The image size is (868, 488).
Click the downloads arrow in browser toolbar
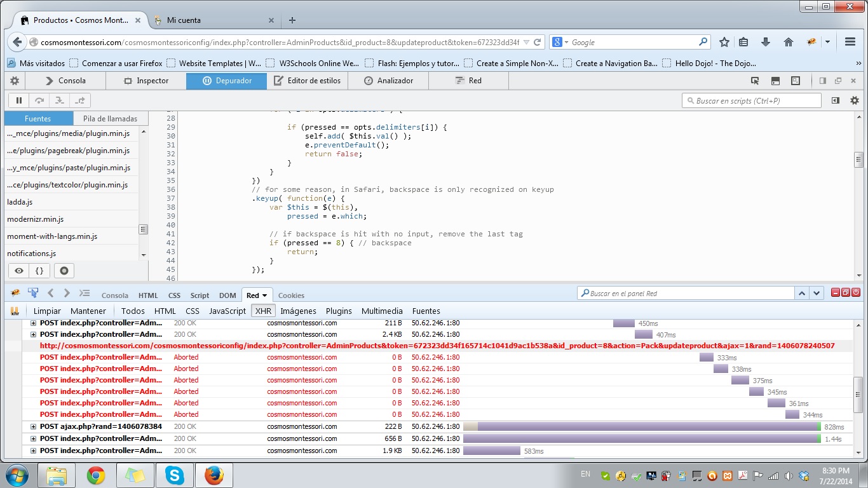point(766,42)
